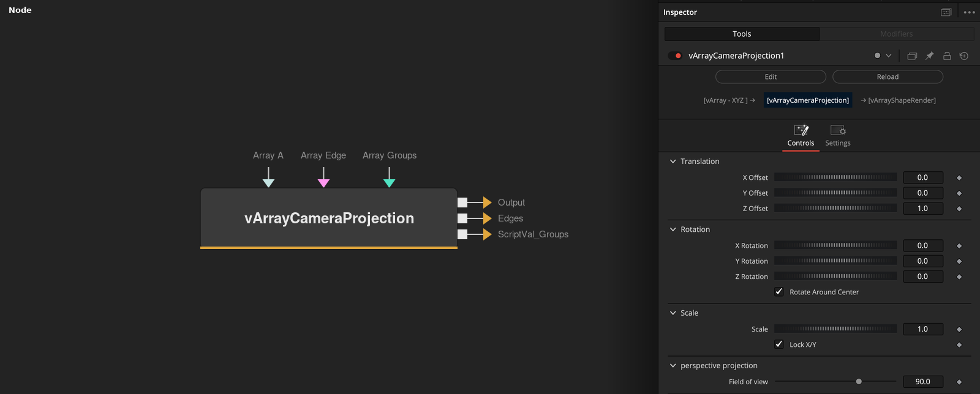980x394 pixels.
Task: Click the Inspector panel layout icon
Action: point(946,12)
